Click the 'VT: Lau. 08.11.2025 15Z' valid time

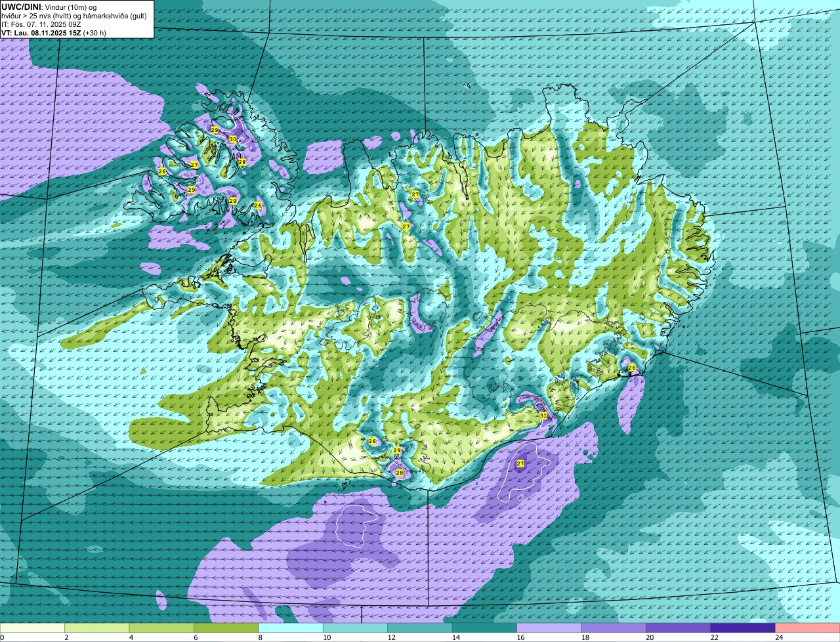pos(41,33)
